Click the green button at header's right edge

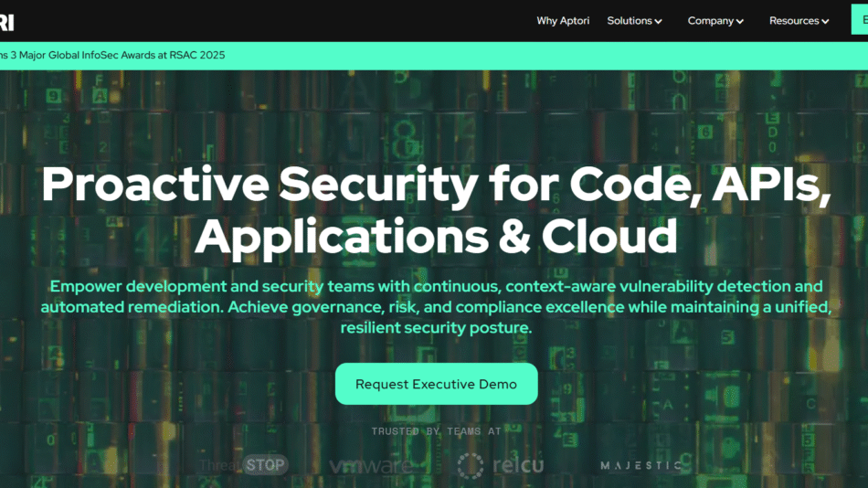pyautogui.click(x=859, y=19)
